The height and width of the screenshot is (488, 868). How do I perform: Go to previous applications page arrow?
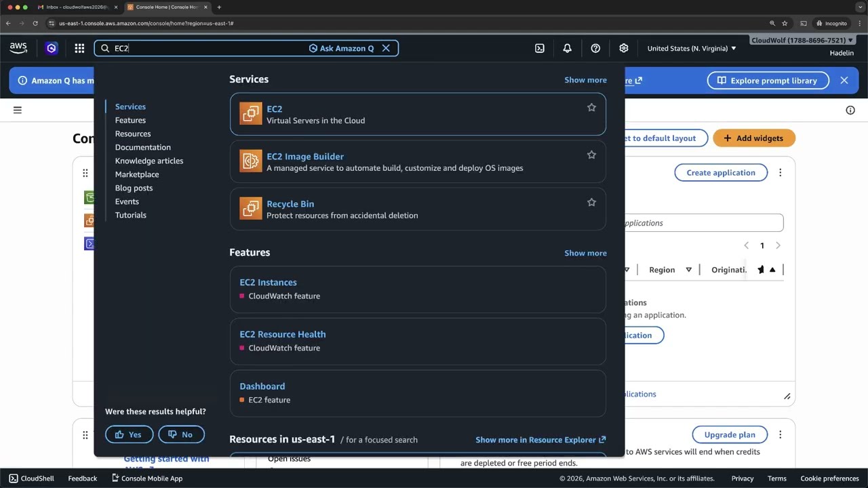pyautogui.click(x=747, y=245)
